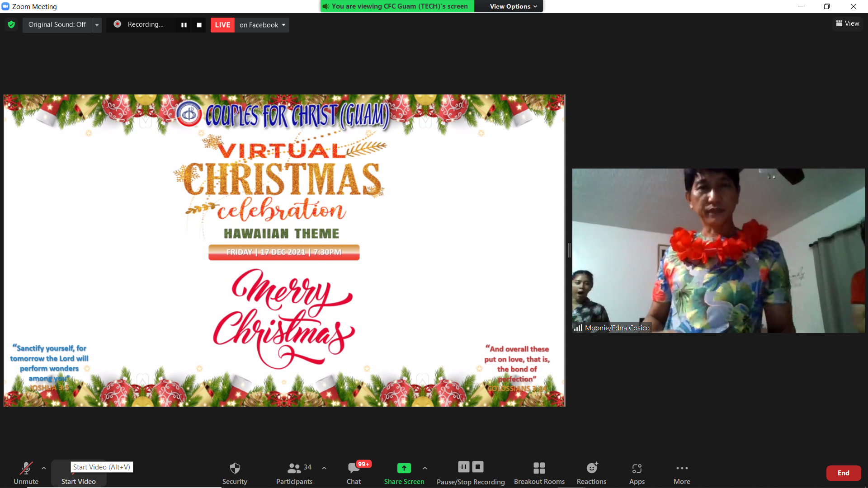
Task: Stop recording from bottom toolbar
Action: (478, 466)
